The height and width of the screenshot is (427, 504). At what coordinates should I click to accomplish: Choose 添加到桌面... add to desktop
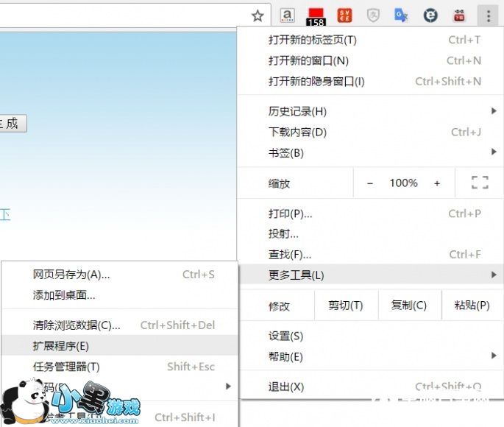coord(120,294)
